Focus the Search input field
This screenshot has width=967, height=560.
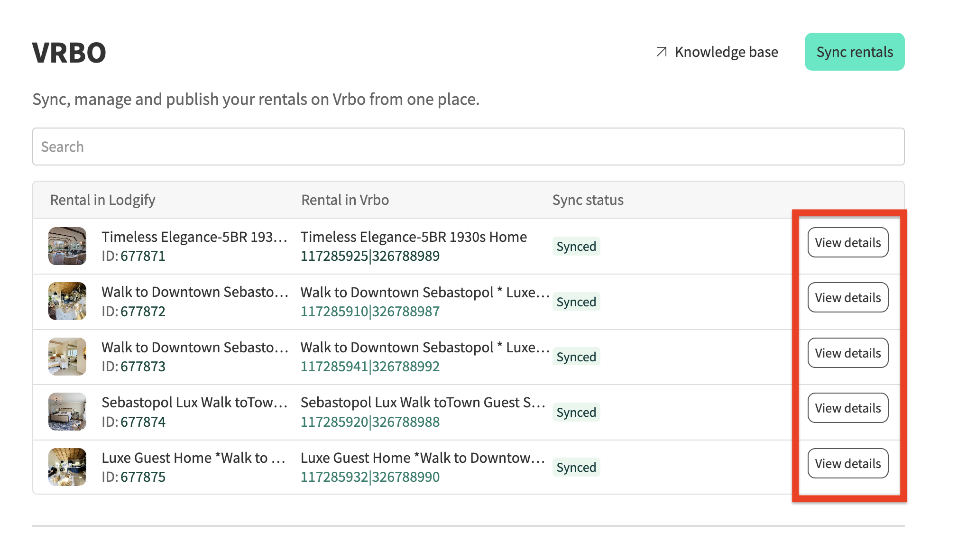coord(468,147)
